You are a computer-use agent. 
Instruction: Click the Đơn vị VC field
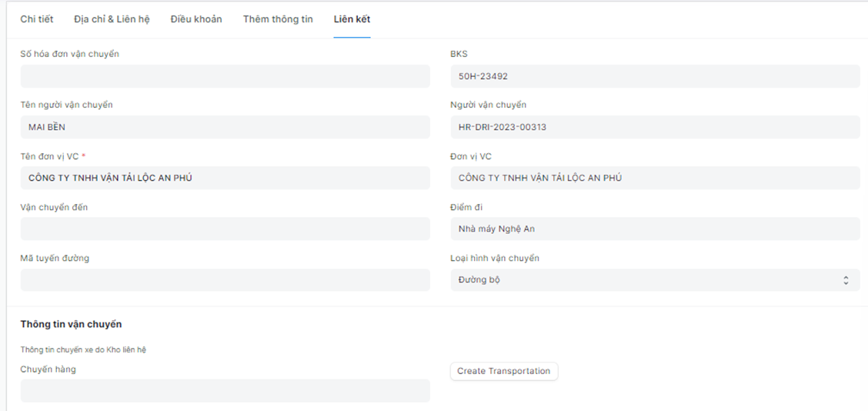654,178
